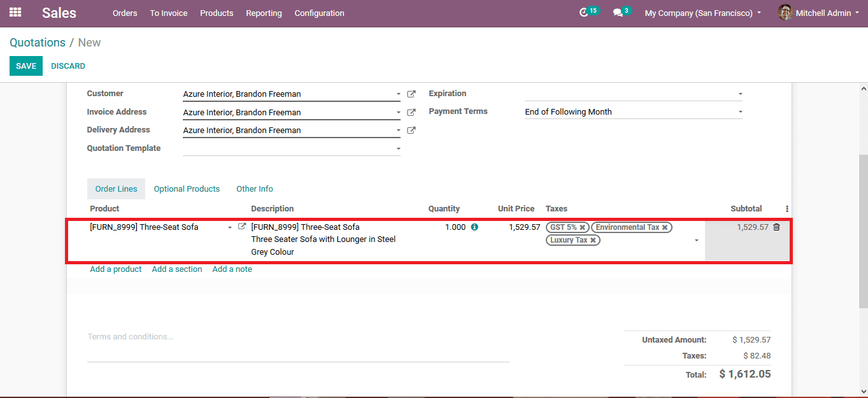Screen dimensions: 868x398
Task: Click Mitchell Admin avatar picture
Action: tap(785, 13)
